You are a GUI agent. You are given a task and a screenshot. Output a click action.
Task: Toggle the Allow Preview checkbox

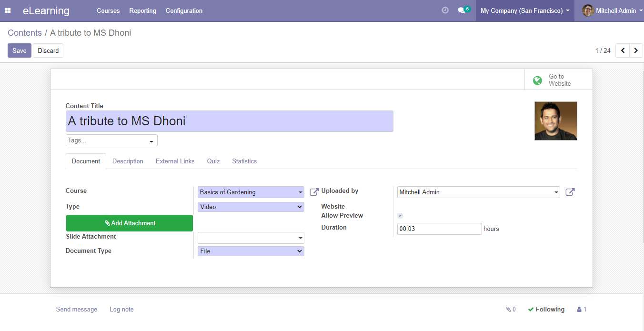tap(400, 216)
